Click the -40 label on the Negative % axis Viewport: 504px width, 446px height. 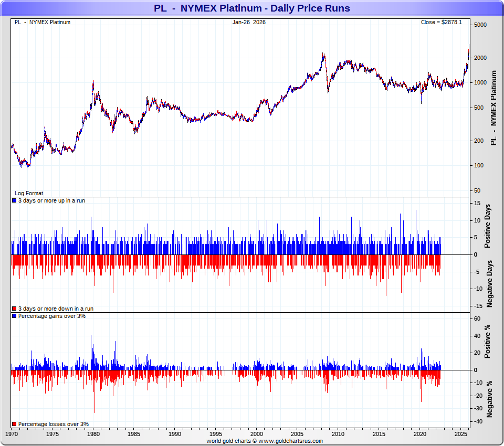[478, 421]
